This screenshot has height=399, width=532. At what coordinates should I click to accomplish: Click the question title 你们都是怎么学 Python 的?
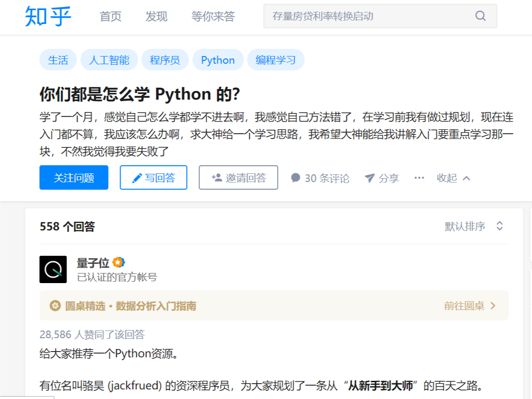(x=140, y=94)
